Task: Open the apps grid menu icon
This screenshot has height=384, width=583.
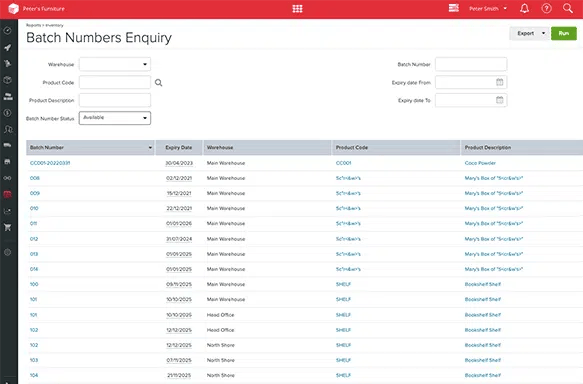Action: point(297,9)
